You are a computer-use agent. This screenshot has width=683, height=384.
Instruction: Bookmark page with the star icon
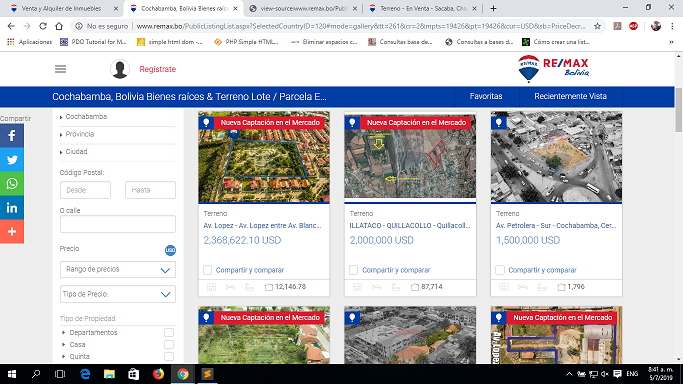pos(597,26)
